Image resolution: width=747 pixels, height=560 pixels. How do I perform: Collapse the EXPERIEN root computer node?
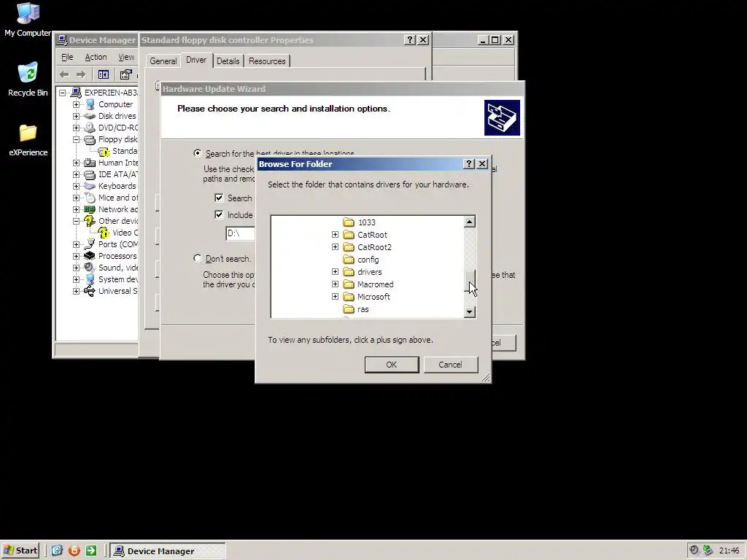[x=63, y=93]
